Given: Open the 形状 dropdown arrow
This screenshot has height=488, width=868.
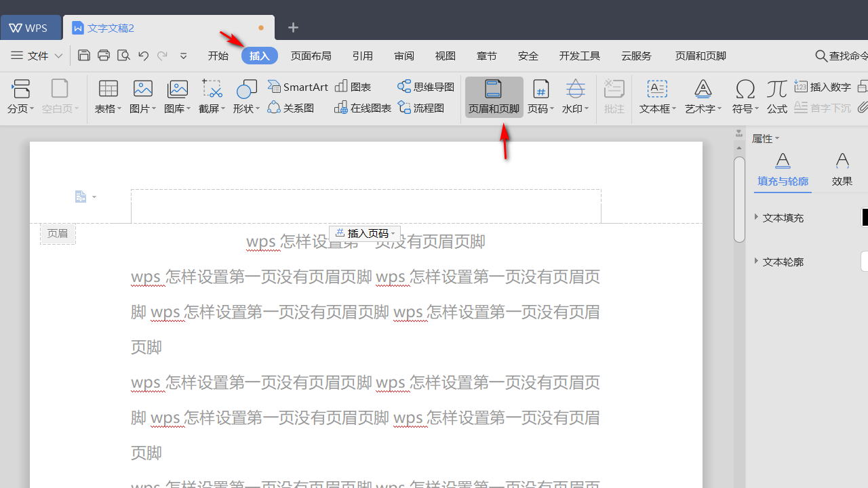Looking at the screenshot, I should [x=258, y=108].
